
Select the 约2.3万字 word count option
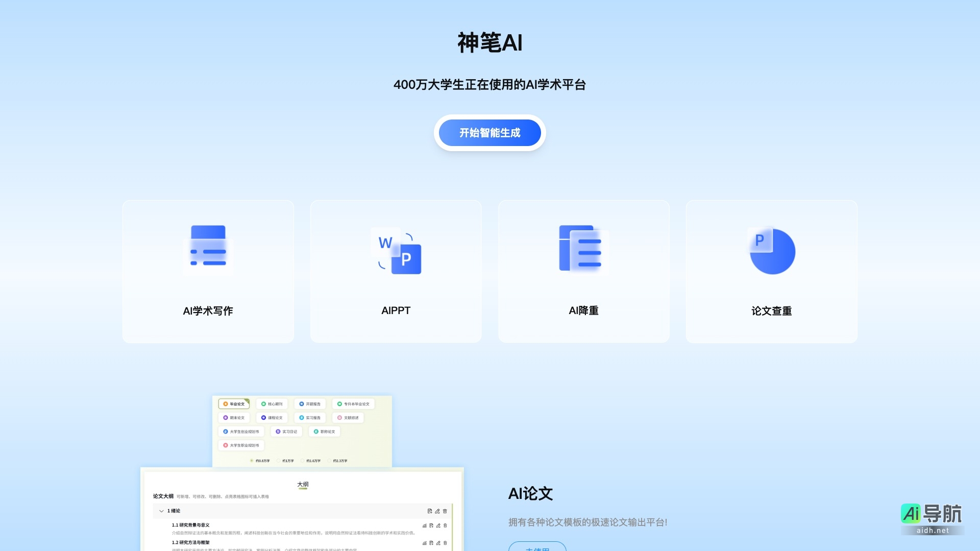tap(339, 461)
